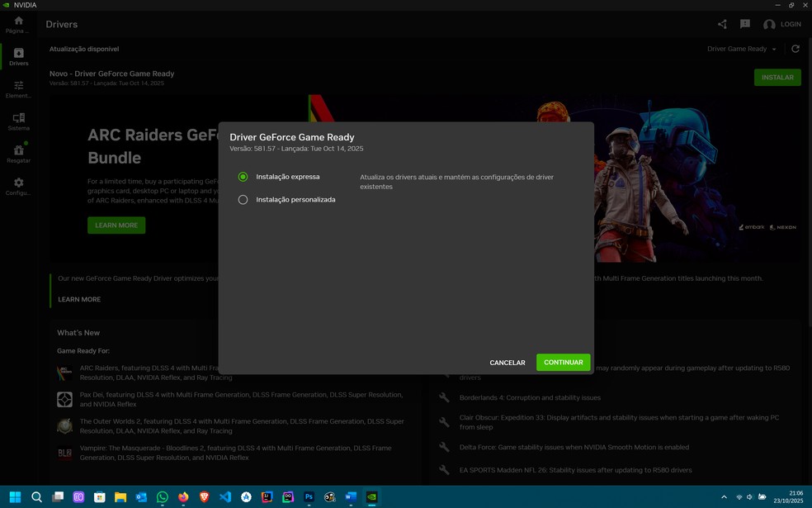Viewport: 812px width, 508px height.
Task: Open the Resgatar gift icon
Action: pyautogui.click(x=18, y=151)
